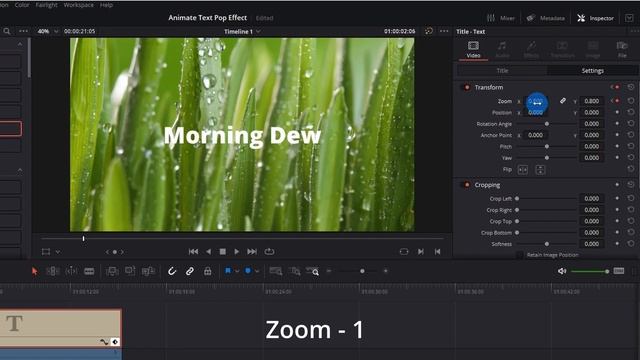Screen dimensions: 640x360
Task: Play the timeline in reverse
Action: [209, 251]
